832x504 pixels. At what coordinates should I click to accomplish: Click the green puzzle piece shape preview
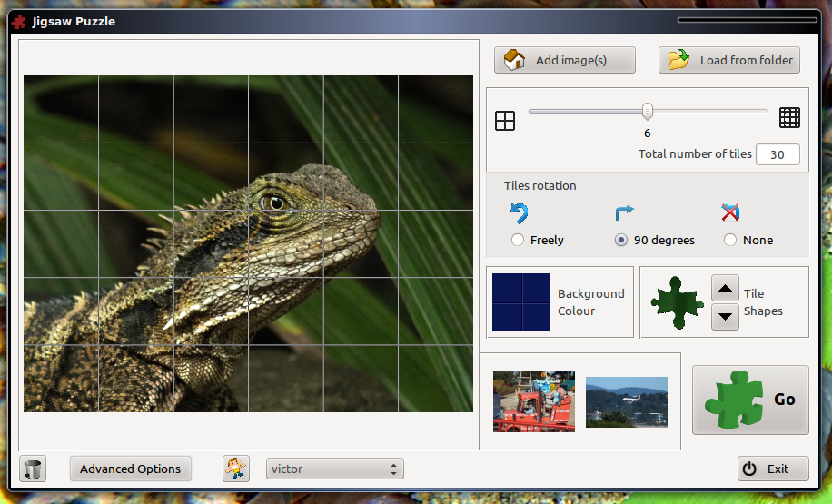(x=677, y=302)
